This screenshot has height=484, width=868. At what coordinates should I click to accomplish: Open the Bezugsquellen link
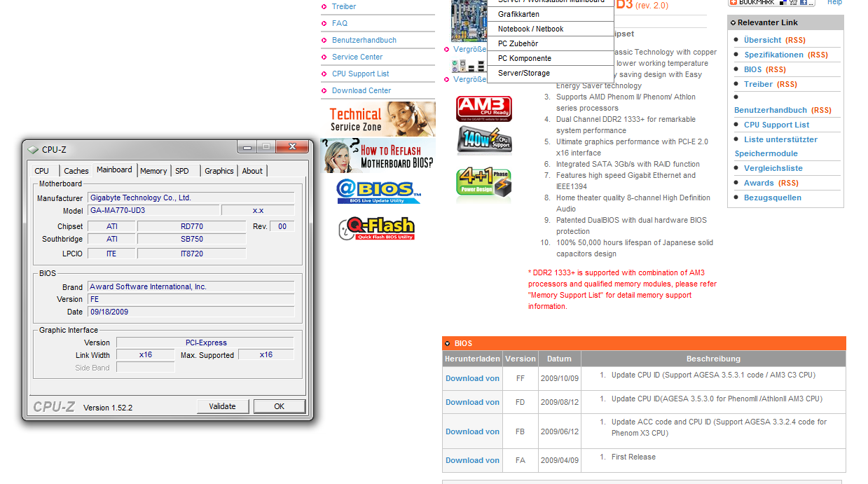click(773, 198)
